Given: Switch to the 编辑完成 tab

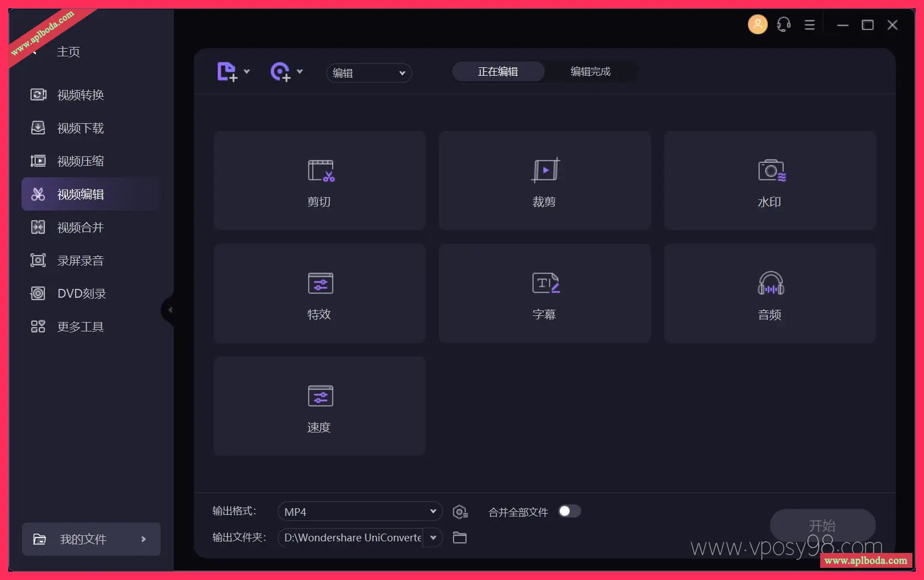Looking at the screenshot, I should click(x=590, y=72).
